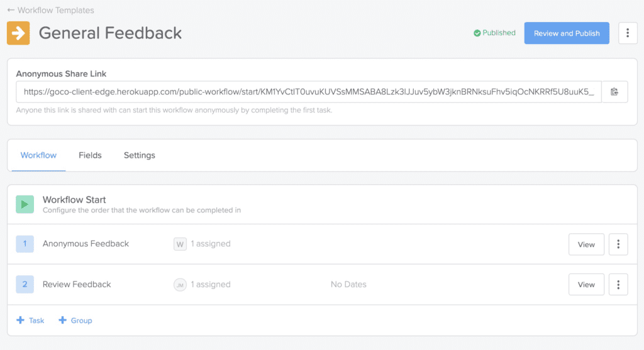Image resolution: width=644 pixels, height=350 pixels.
Task: Open the three-dot menu beside Review and Publish
Action: coord(628,33)
